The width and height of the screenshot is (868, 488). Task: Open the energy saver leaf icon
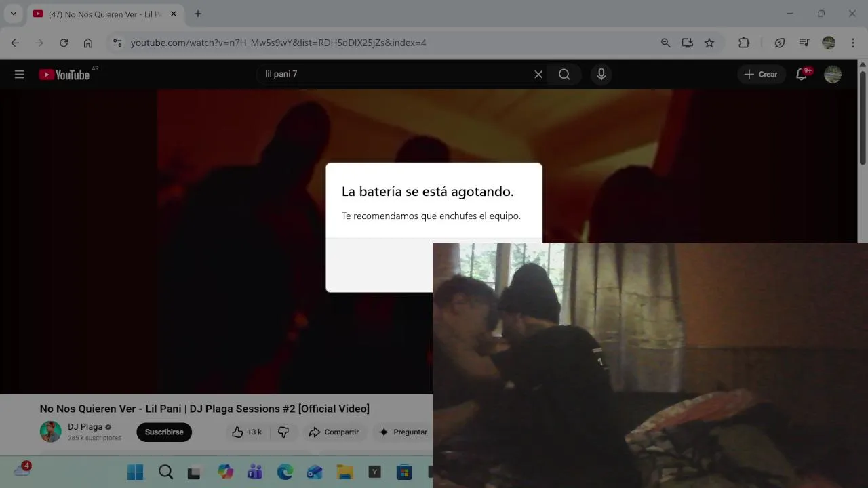pyautogui.click(x=780, y=43)
